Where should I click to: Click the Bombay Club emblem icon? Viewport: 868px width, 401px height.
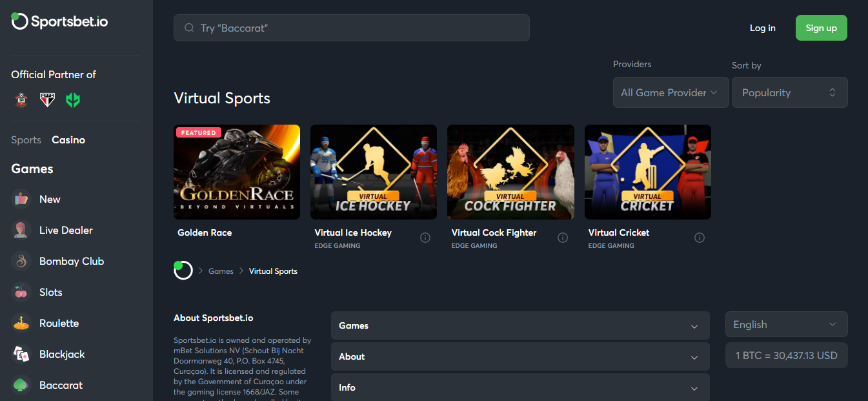tap(21, 261)
